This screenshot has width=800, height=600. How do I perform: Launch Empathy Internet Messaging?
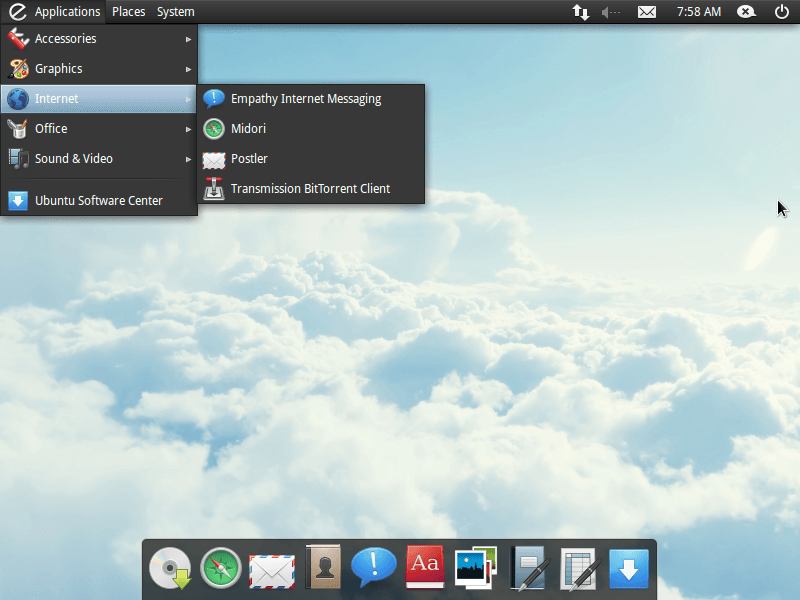tap(311, 99)
